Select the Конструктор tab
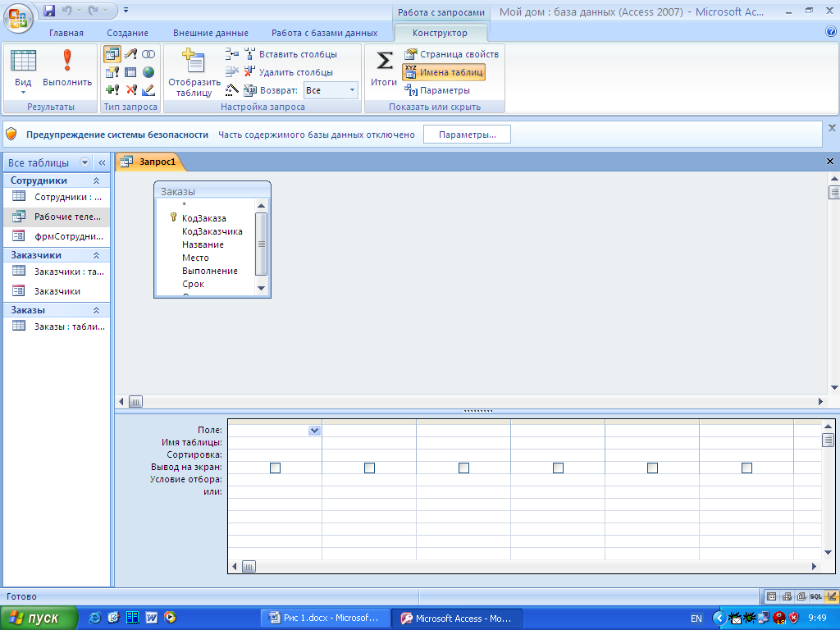The image size is (840, 630). pyautogui.click(x=440, y=33)
